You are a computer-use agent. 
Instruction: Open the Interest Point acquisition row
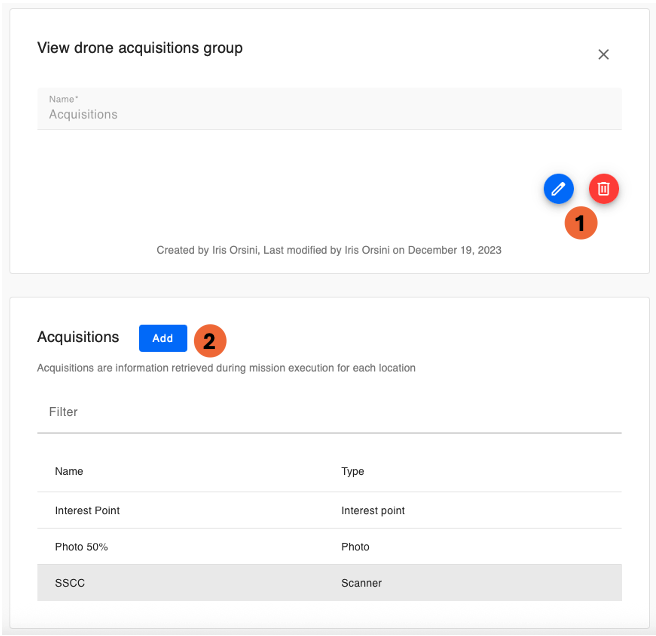tap(88, 510)
